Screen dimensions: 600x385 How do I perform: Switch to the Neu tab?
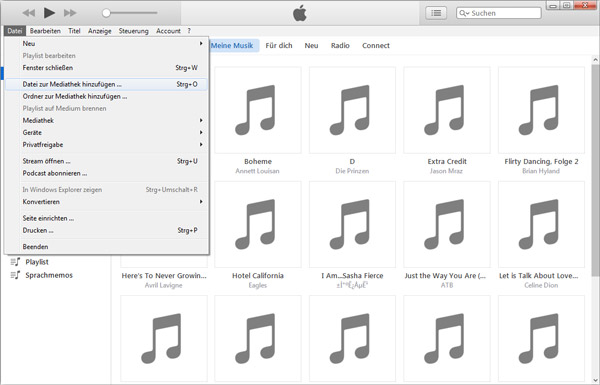pos(311,46)
